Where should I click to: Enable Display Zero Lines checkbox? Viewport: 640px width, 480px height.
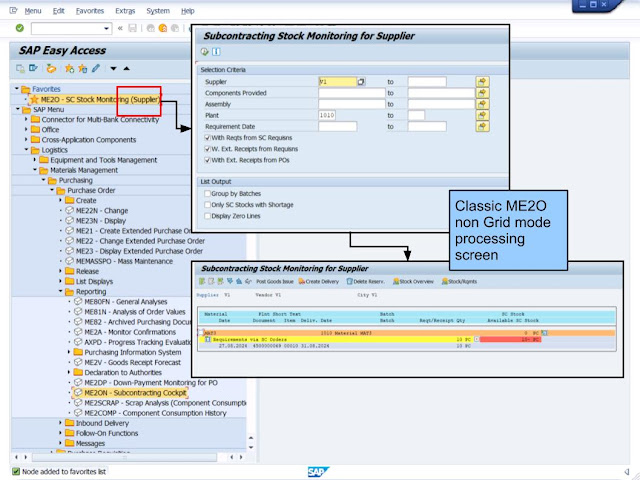[x=207, y=216]
